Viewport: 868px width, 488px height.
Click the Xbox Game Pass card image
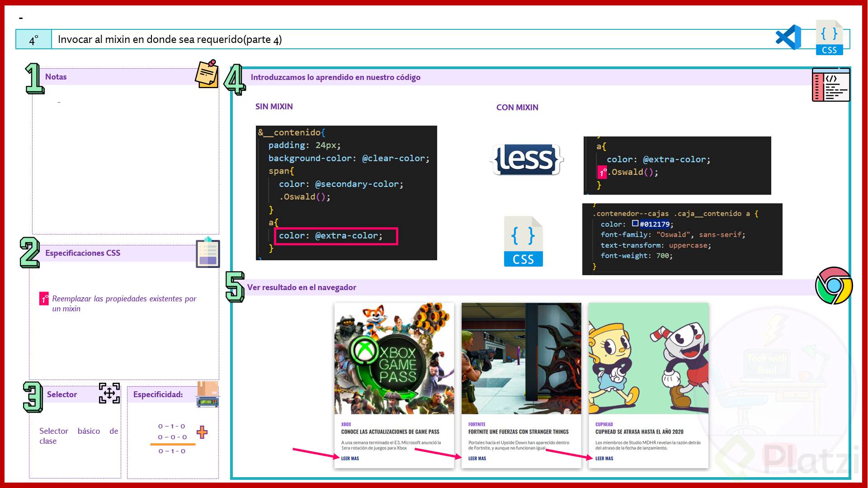pyautogui.click(x=394, y=358)
